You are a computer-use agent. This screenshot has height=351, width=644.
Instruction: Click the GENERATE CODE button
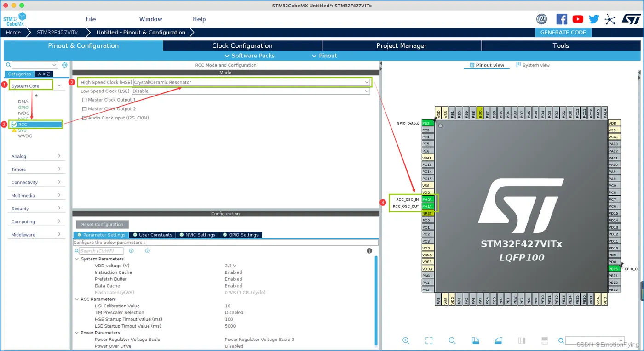coord(563,32)
